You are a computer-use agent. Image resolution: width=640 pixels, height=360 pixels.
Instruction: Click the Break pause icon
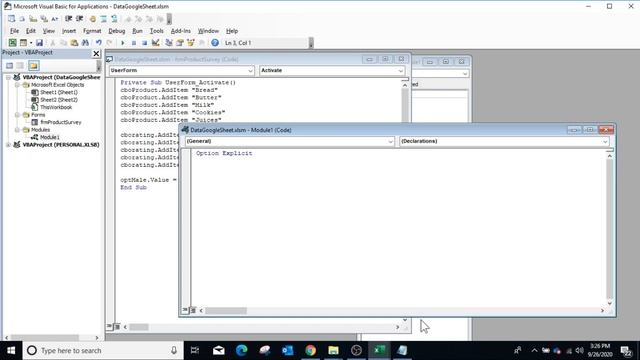pyautogui.click(x=133, y=42)
